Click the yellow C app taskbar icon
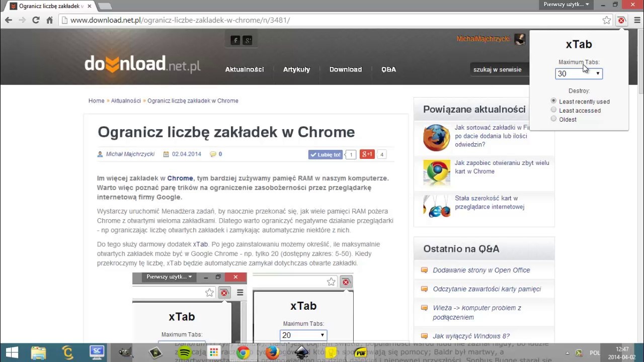644x362 pixels. [68, 352]
